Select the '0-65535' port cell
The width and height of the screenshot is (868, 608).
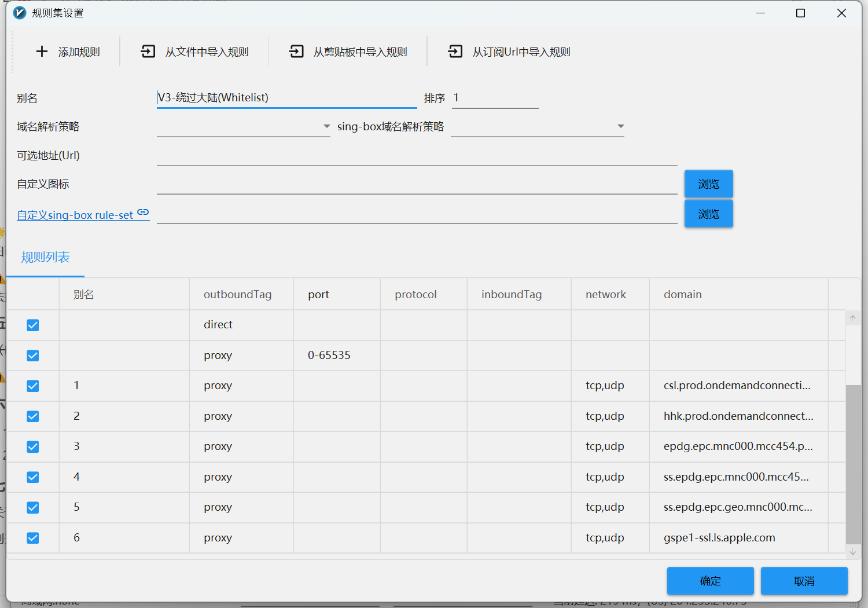tap(337, 356)
